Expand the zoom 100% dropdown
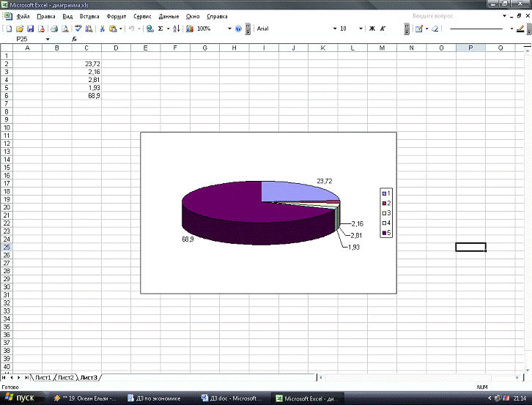Image resolution: width=532 pixels, height=405 pixels. click(229, 29)
